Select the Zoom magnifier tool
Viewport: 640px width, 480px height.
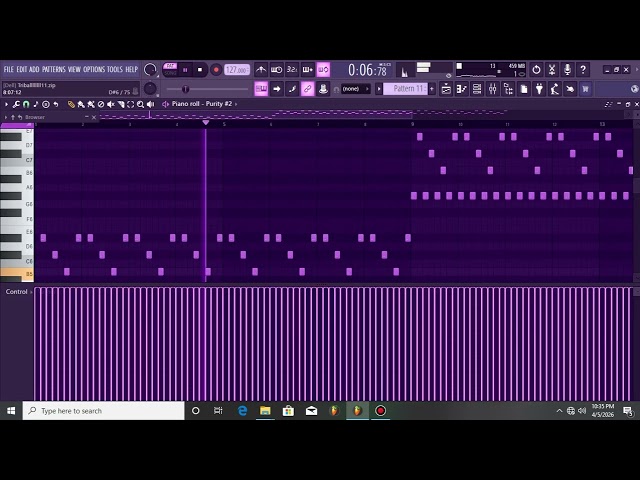140,104
